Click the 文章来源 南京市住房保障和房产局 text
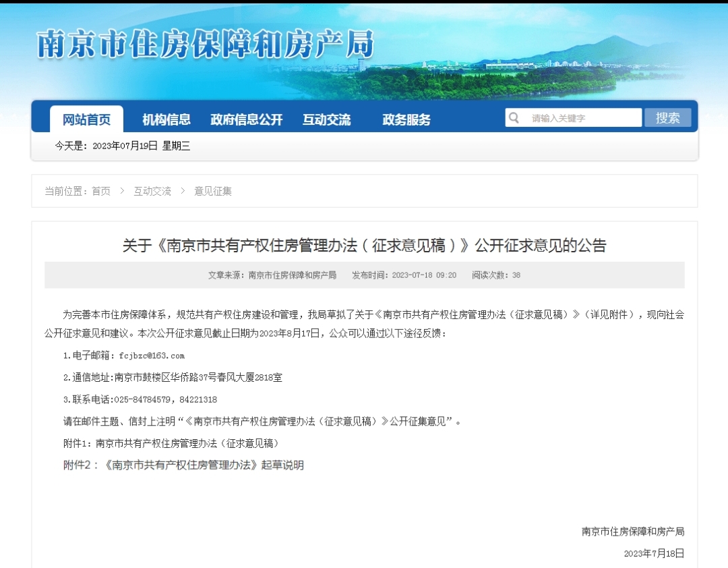728x568 pixels. 272,275
